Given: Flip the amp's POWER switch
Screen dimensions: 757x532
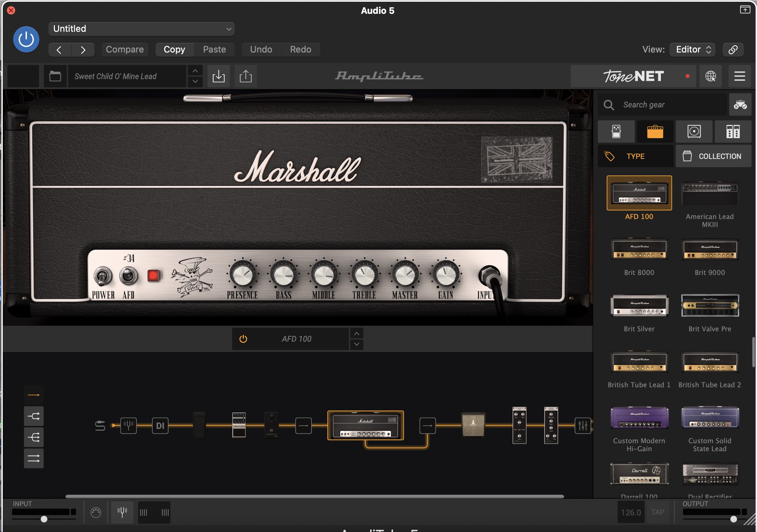Looking at the screenshot, I should 103,276.
